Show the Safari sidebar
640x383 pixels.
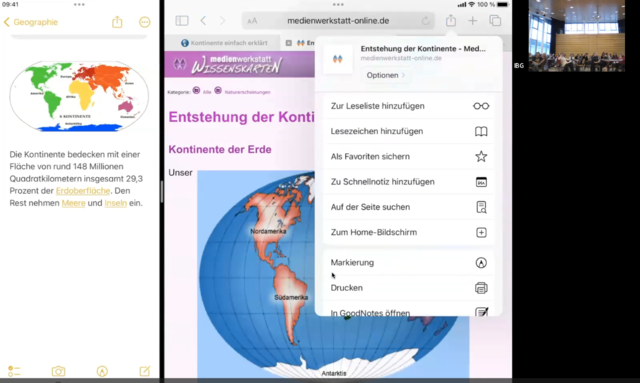182,21
